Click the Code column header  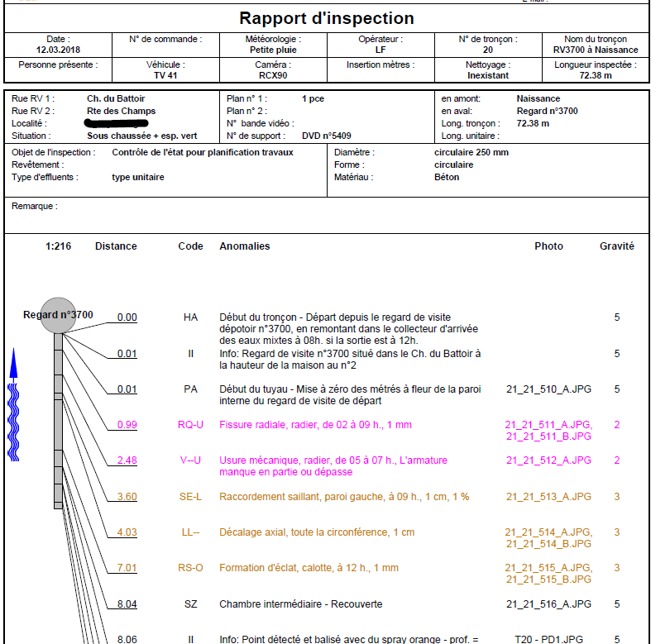coord(190,246)
